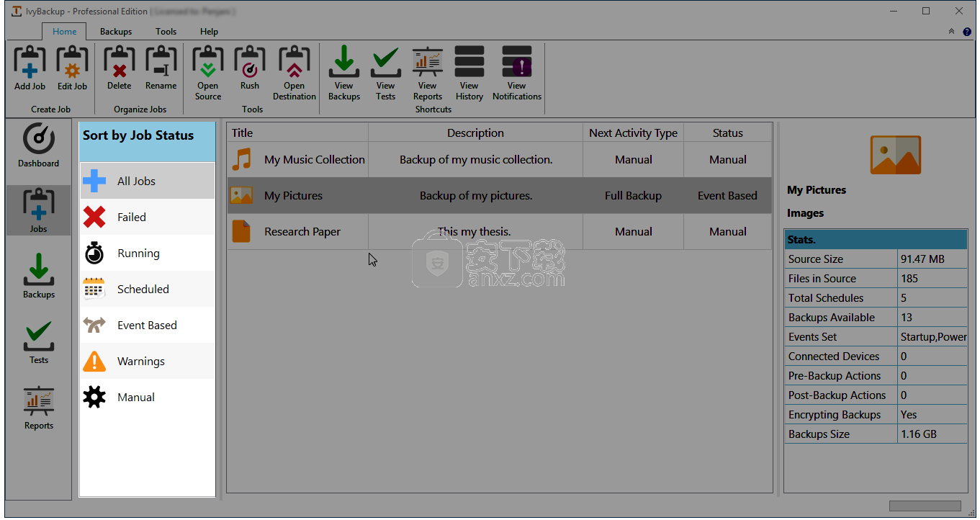Click 'Backup of my music collection.' description
Screen dimensions: 980x520
pyautogui.click(x=476, y=160)
